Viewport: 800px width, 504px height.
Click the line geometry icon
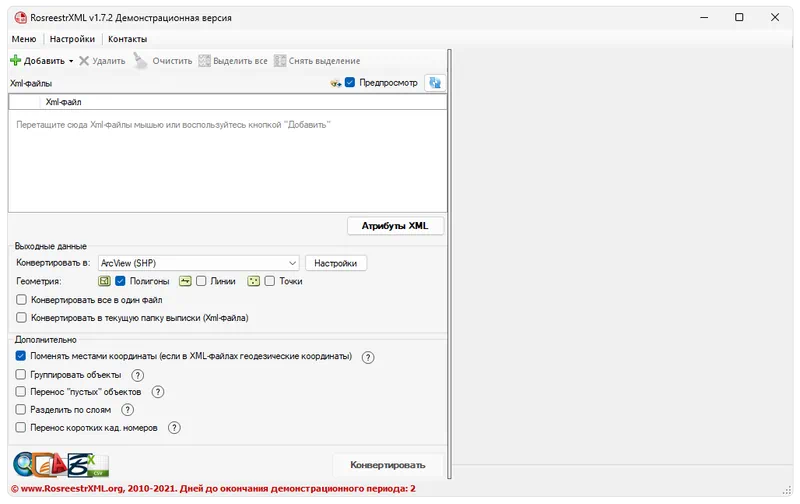tap(185, 281)
